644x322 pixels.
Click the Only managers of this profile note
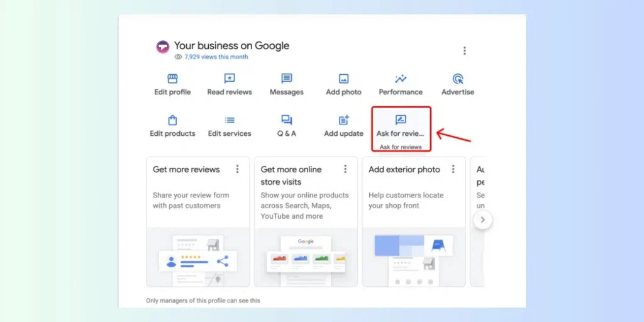click(x=203, y=301)
